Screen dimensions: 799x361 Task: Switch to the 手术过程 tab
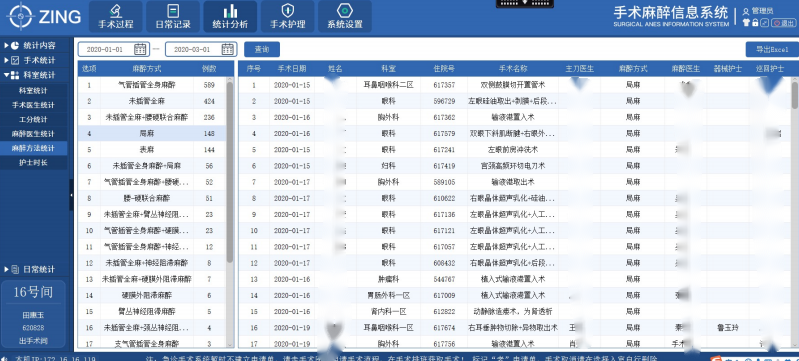tap(116, 16)
